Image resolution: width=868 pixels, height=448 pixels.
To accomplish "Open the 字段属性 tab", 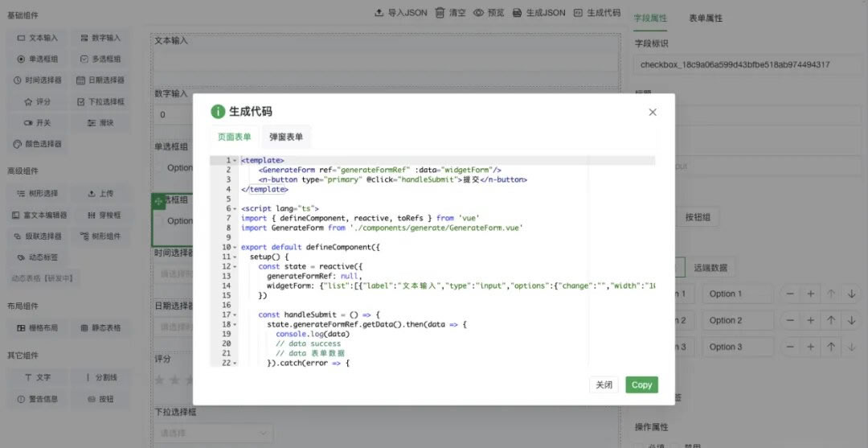I will [x=650, y=18].
